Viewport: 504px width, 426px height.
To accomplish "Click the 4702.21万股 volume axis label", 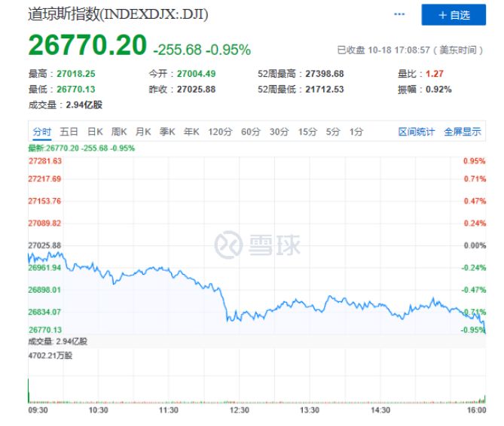I will click(x=50, y=356).
